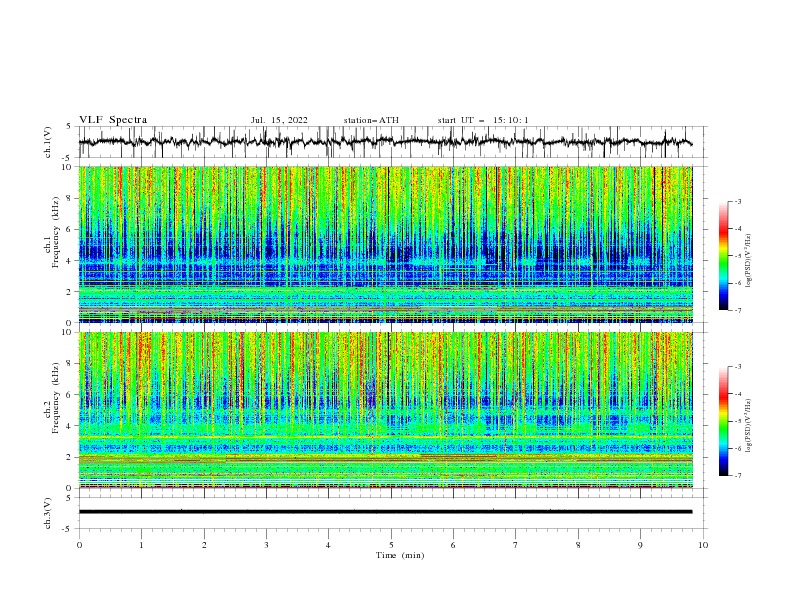Click the '6' kHz tick of ch.1 spectrogram
The width and height of the screenshot is (792, 612).
pyautogui.click(x=71, y=229)
